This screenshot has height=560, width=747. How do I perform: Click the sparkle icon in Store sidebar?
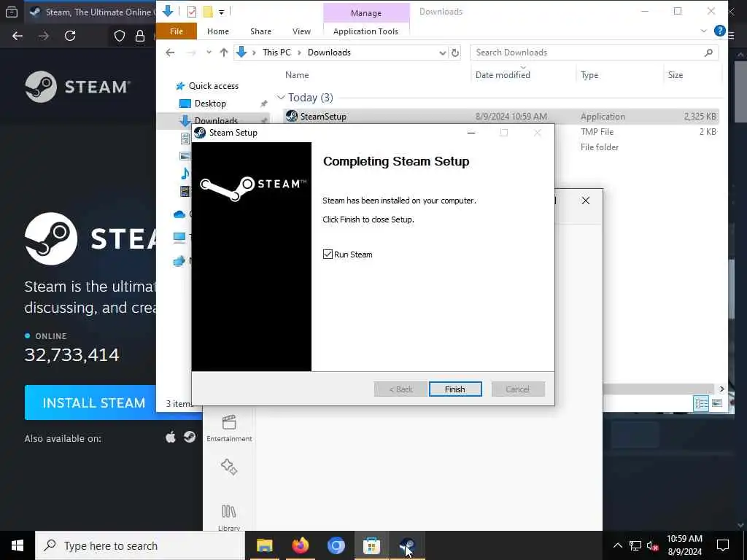point(229,467)
